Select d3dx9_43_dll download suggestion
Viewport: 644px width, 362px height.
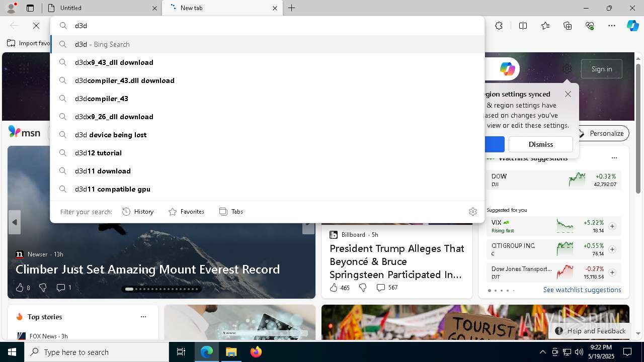(x=267, y=62)
